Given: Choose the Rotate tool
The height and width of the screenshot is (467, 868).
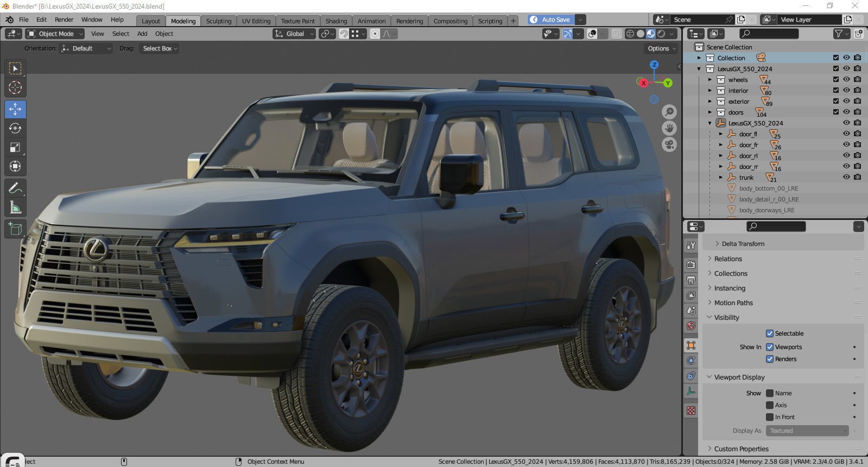Looking at the screenshot, I should pos(15,128).
